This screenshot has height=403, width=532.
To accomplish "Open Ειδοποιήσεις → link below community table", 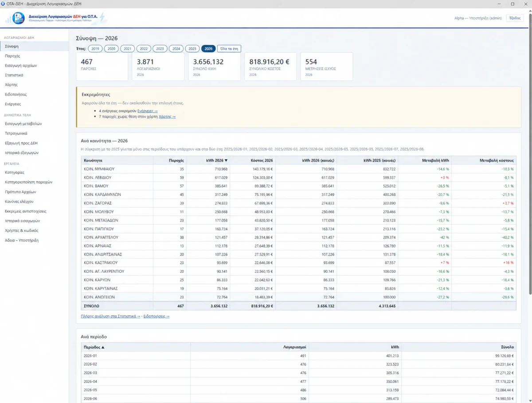I will pos(156,316).
